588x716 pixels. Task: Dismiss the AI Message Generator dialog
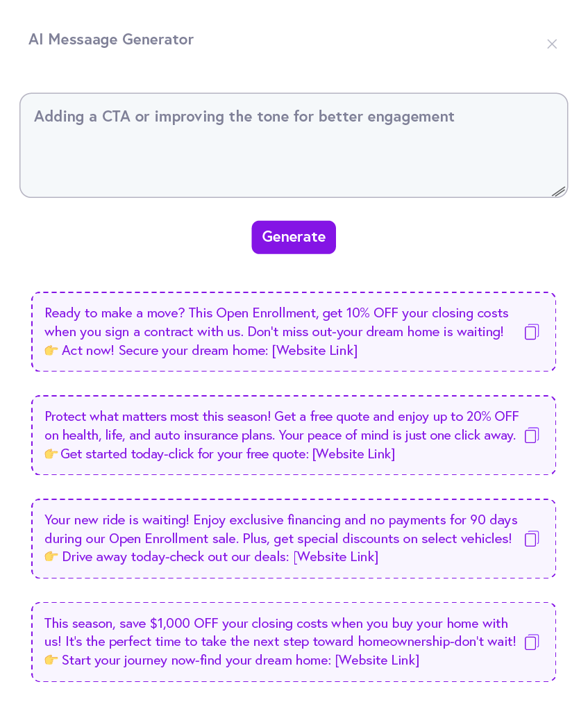tap(552, 44)
